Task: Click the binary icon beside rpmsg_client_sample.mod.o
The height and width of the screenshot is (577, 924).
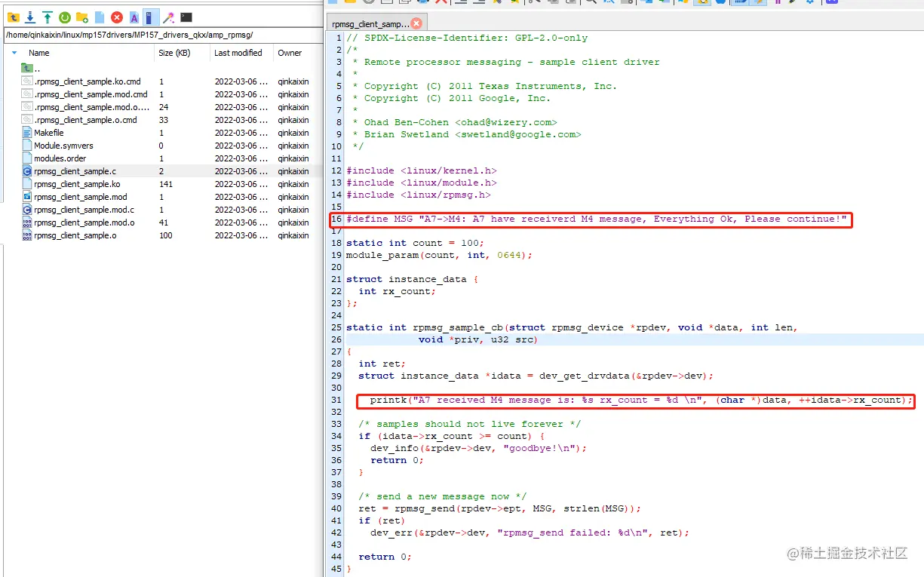Action: 27,223
